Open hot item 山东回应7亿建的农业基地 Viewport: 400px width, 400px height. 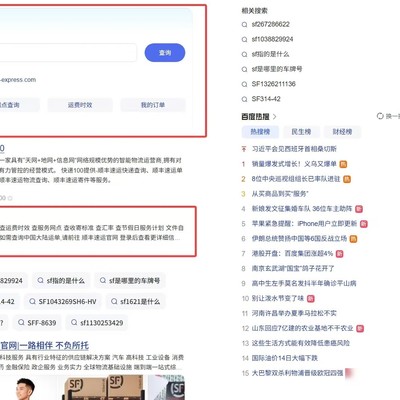(x=302, y=328)
